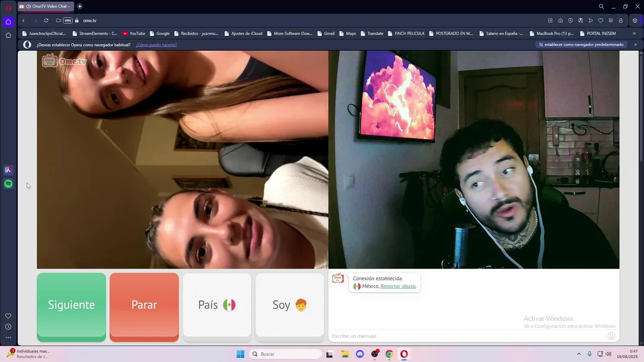
Task: Open the PORTAL INESEM bookmark
Action: 598,34
